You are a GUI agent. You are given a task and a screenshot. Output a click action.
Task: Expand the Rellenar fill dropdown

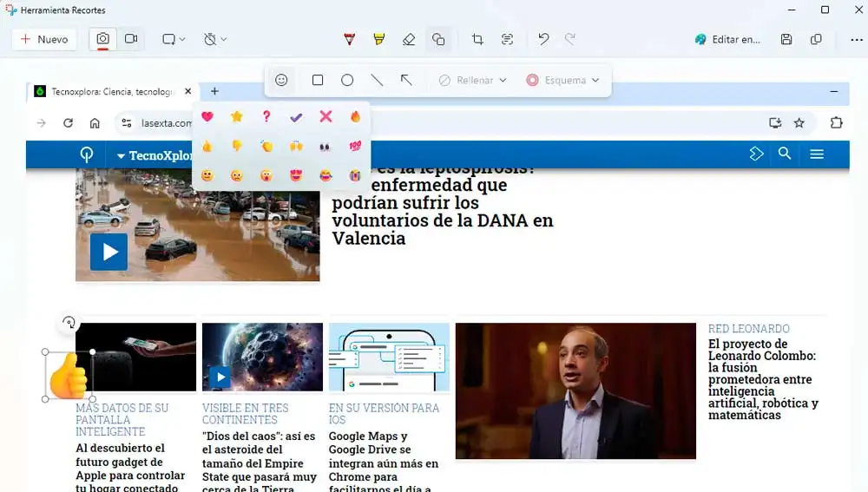[x=472, y=80]
